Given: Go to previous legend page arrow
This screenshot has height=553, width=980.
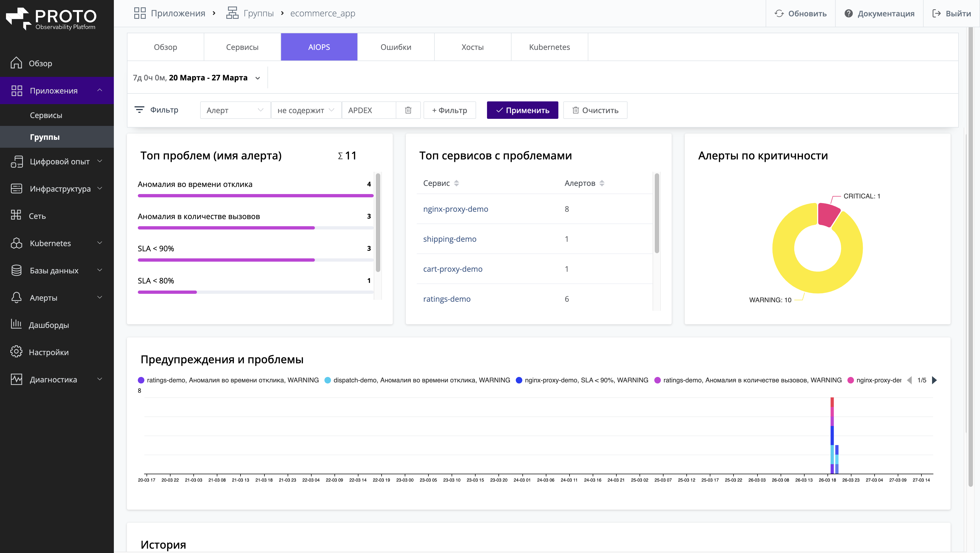Looking at the screenshot, I should pos(910,380).
